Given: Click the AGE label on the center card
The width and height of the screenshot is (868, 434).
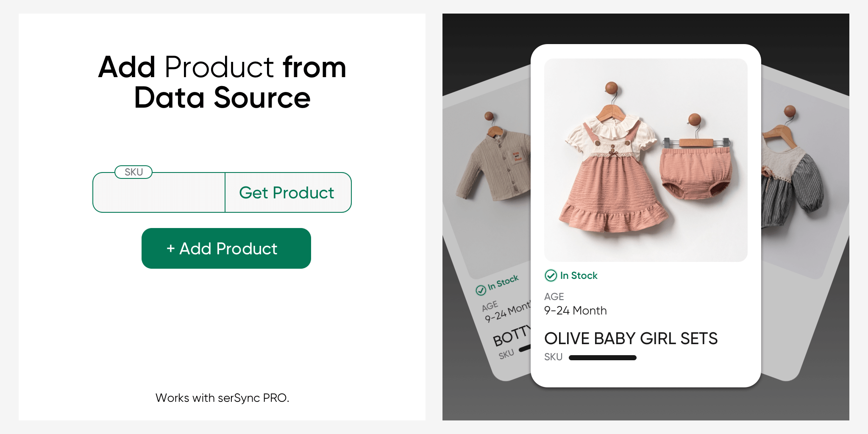Looking at the screenshot, I should coord(554,297).
